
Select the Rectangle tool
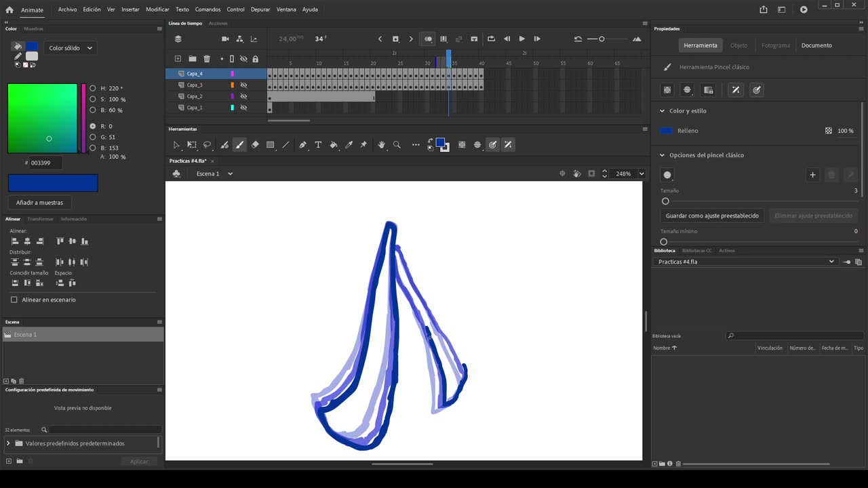click(270, 144)
